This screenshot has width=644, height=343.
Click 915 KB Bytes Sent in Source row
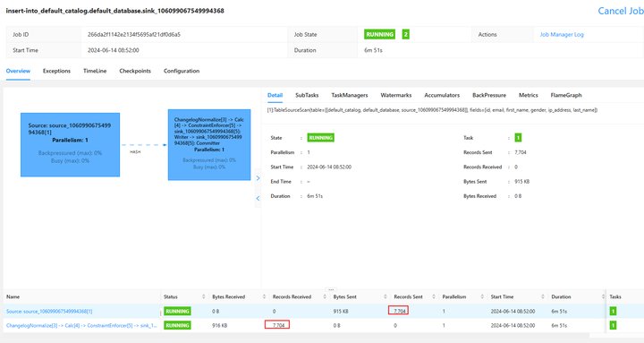[341, 312]
